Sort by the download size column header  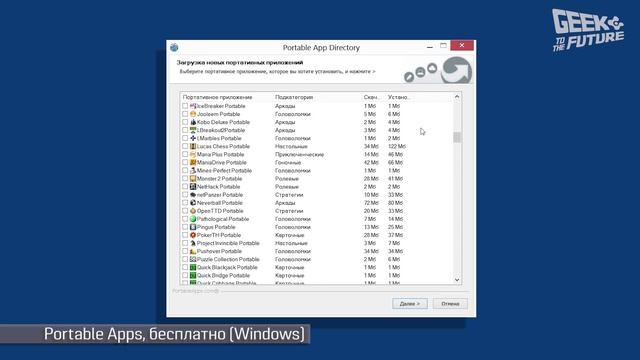[x=373, y=97]
